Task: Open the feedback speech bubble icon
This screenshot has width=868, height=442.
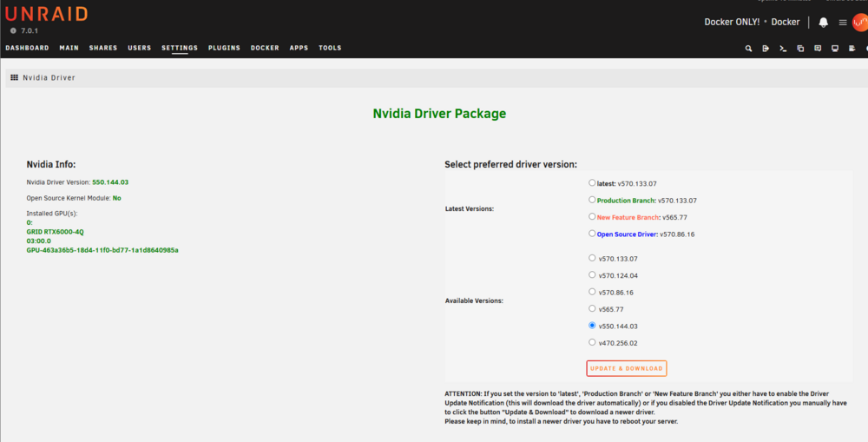Action: click(818, 49)
